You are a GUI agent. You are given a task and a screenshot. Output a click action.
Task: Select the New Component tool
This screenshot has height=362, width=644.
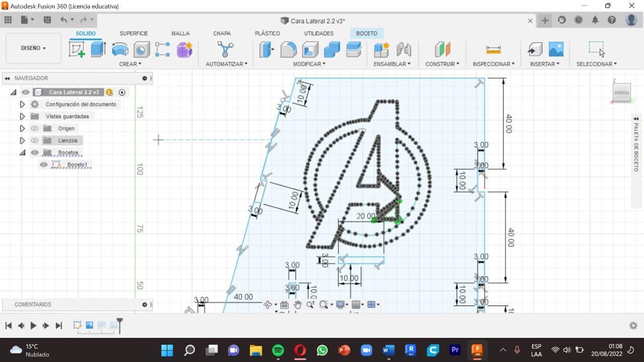click(x=382, y=49)
